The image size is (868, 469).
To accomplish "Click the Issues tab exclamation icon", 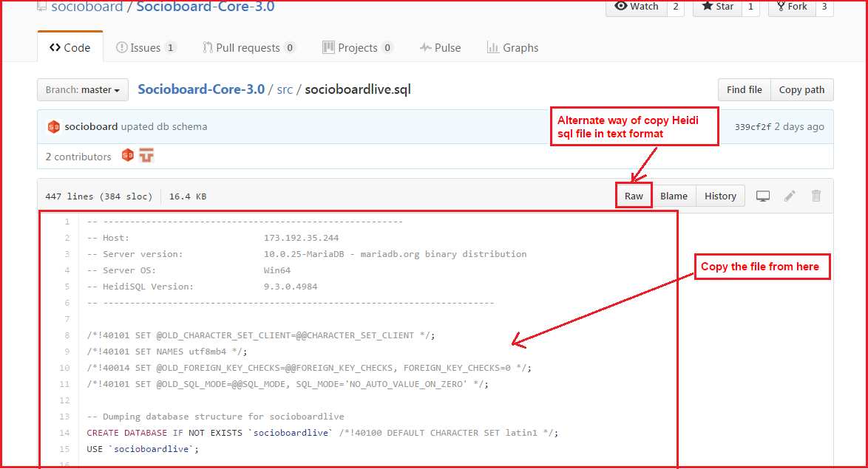I will click(x=121, y=47).
